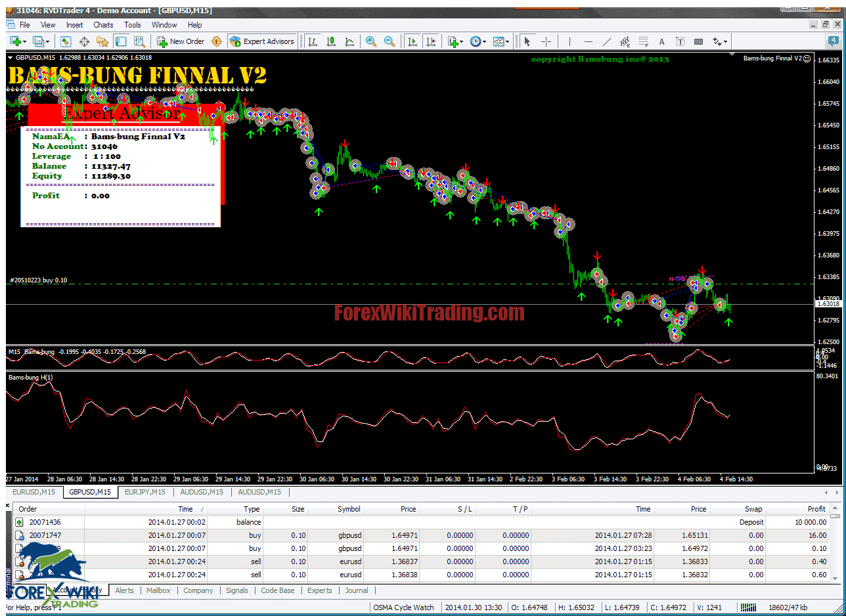Toggle the Data Window crosshair-circle icon

84,41
